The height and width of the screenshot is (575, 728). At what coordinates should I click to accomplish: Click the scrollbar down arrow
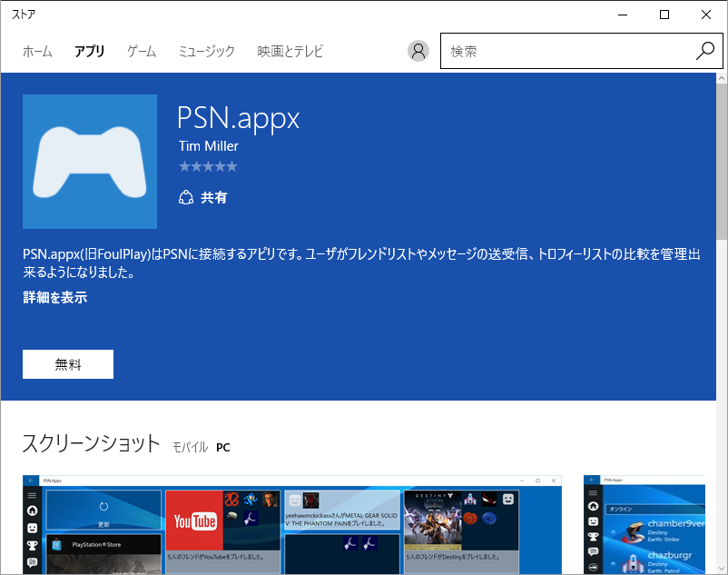pos(722,569)
